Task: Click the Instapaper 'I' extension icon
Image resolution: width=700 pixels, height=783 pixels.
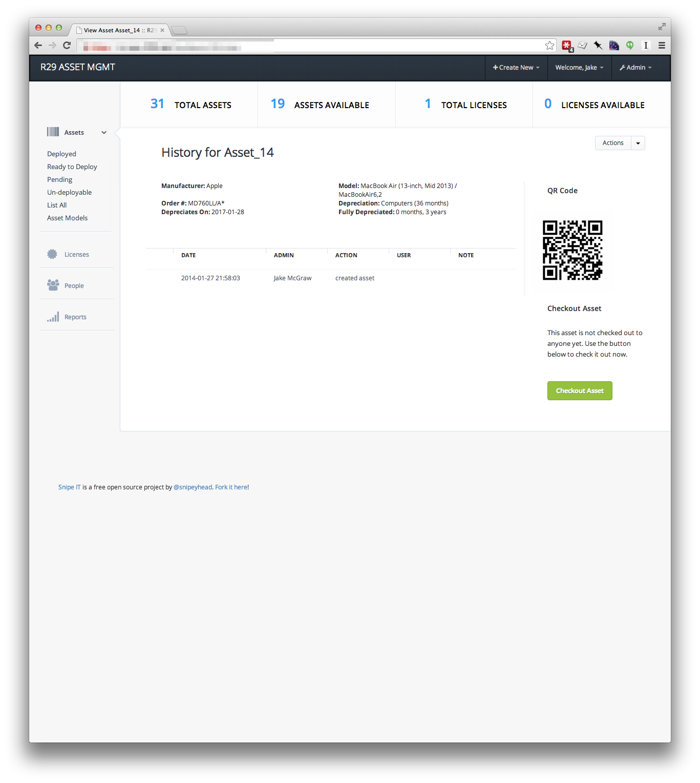Action: coord(646,46)
